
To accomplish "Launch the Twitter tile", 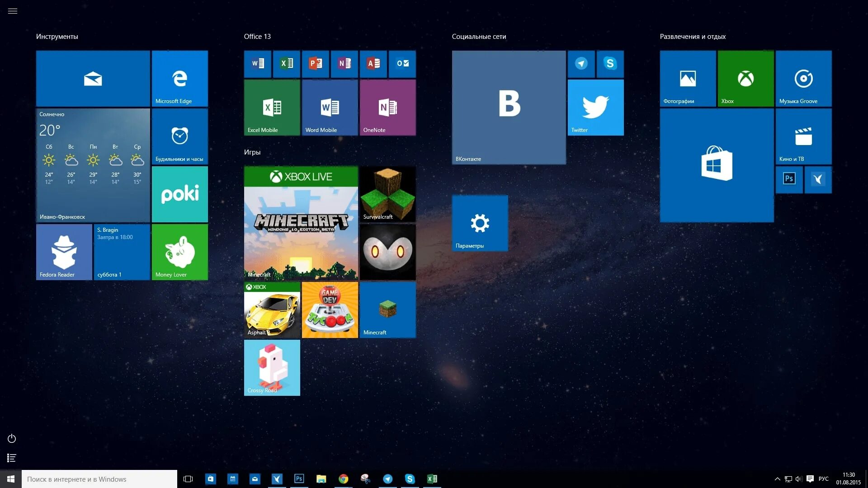I will coord(595,108).
